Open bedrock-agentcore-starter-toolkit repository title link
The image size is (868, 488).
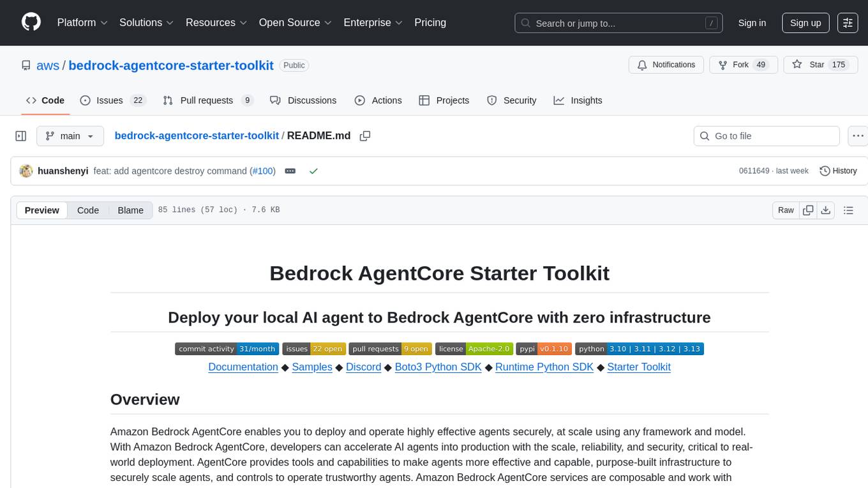[171, 65]
